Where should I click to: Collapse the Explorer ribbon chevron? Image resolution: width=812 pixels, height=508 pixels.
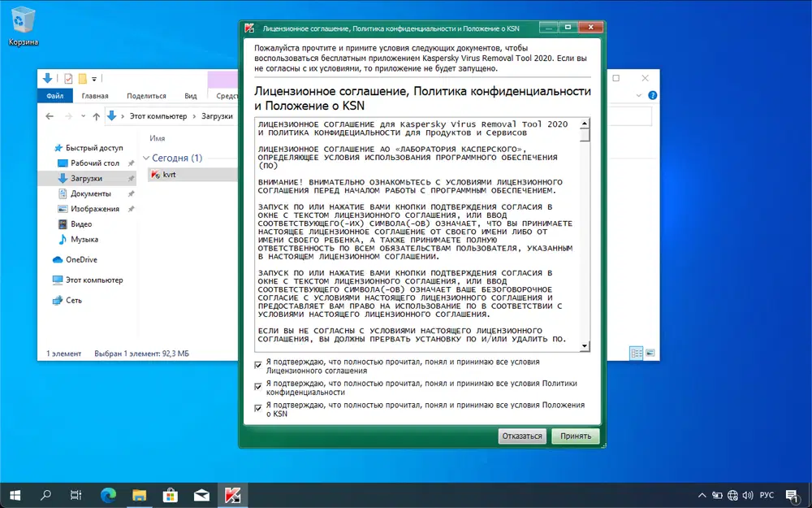click(638, 95)
